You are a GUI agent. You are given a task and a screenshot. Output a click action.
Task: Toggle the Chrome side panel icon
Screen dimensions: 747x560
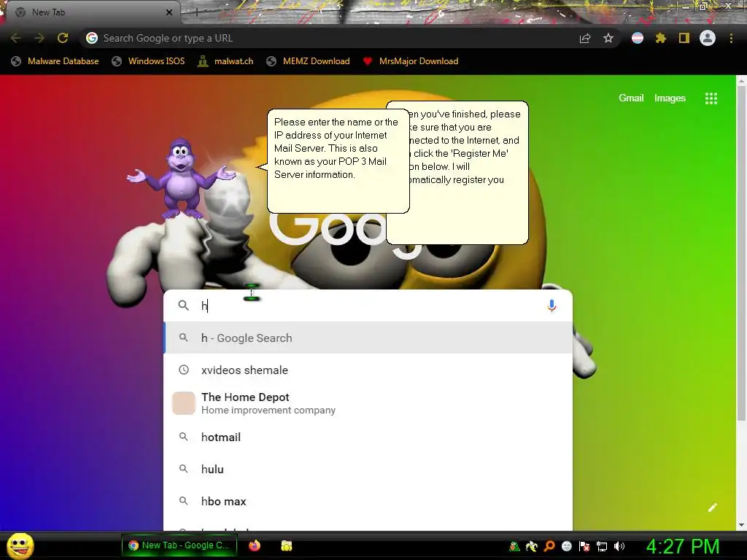(684, 38)
